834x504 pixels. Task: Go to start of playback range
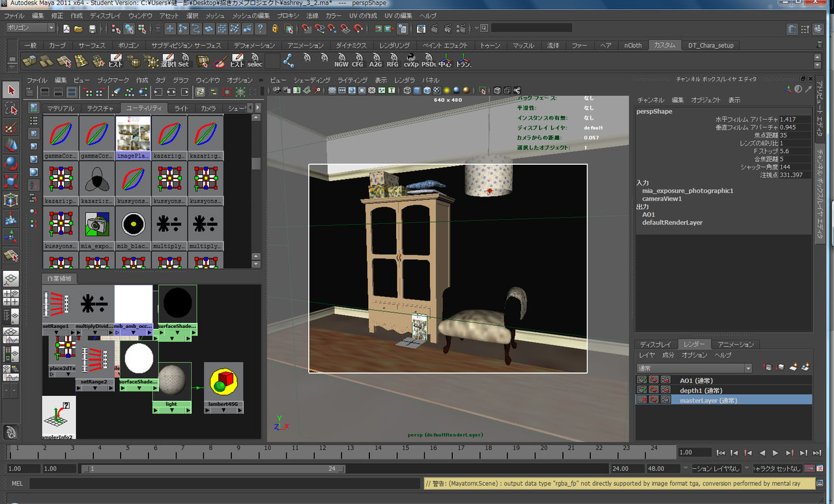coord(721,453)
